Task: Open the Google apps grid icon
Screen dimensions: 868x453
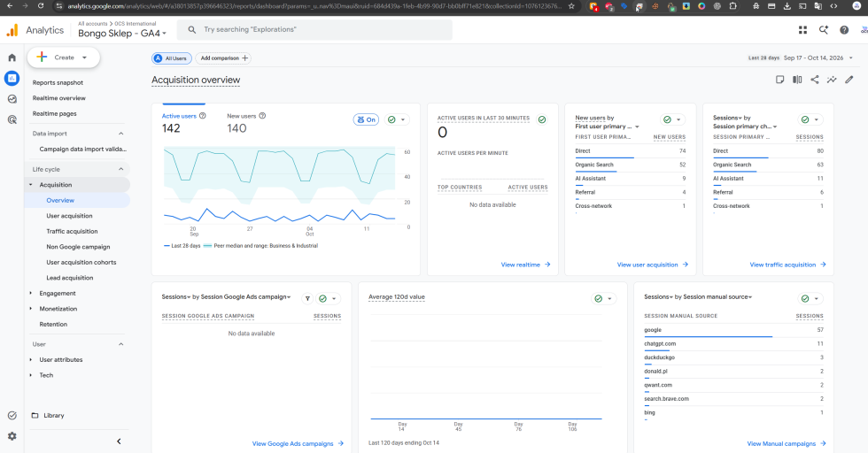Action: [802, 30]
